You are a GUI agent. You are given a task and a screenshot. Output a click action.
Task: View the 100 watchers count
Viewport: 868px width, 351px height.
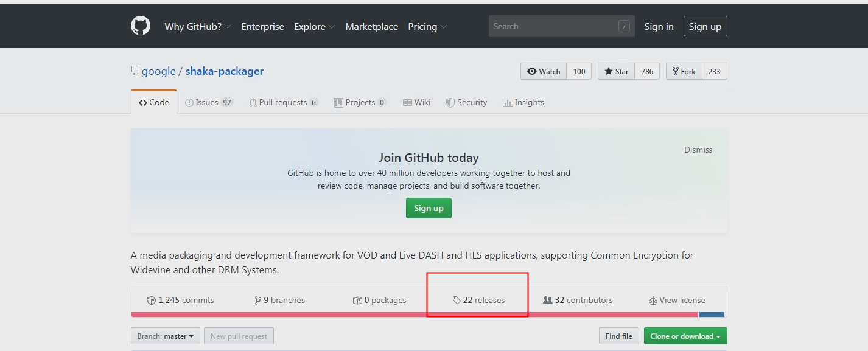tap(579, 71)
